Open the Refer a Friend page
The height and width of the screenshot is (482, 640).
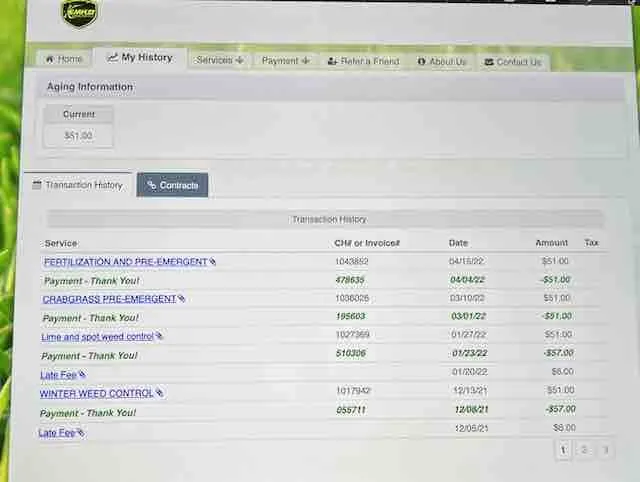(363, 61)
